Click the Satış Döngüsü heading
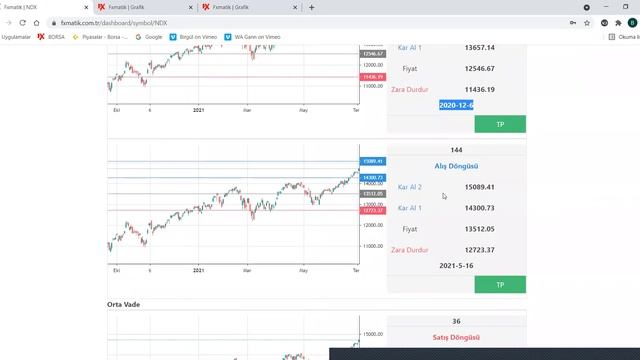This screenshot has height=360, width=640. 456,338
